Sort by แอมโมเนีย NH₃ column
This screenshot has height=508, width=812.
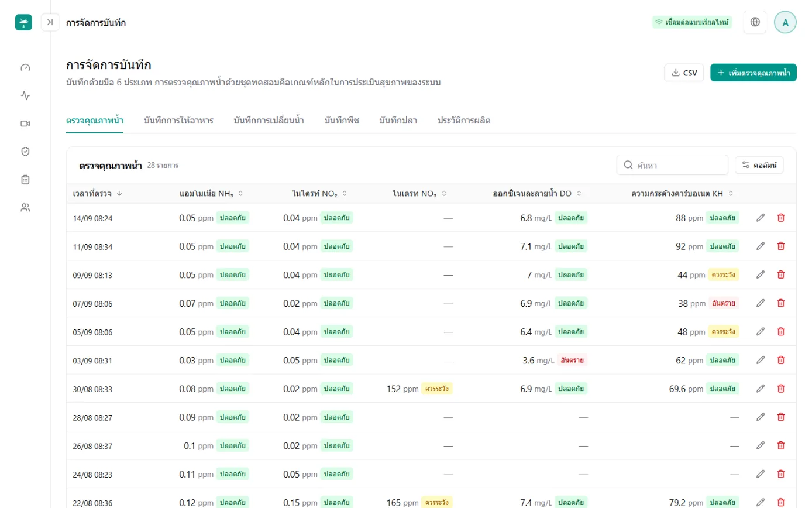tap(211, 193)
